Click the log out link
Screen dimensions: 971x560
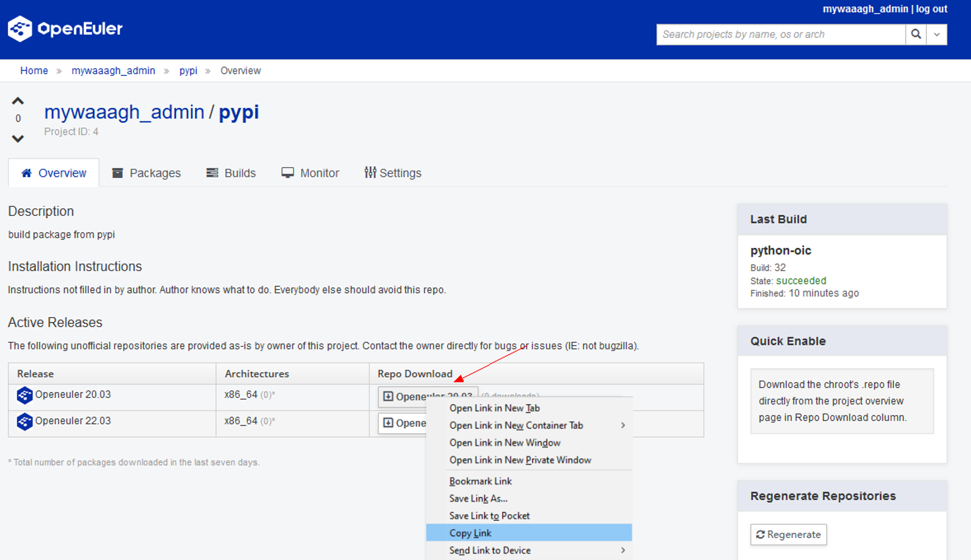pos(931,9)
